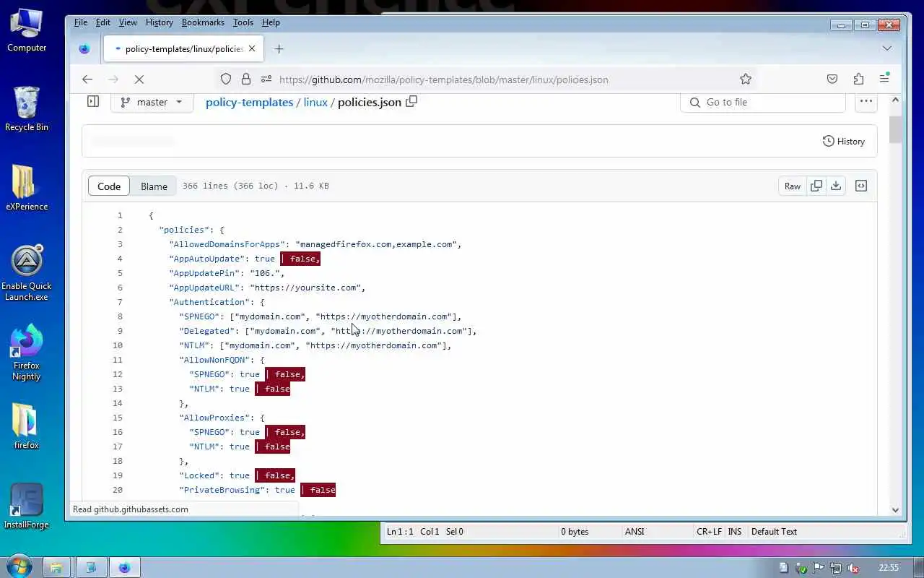Open the Help menu
The height and width of the screenshot is (578, 924).
(x=271, y=22)
